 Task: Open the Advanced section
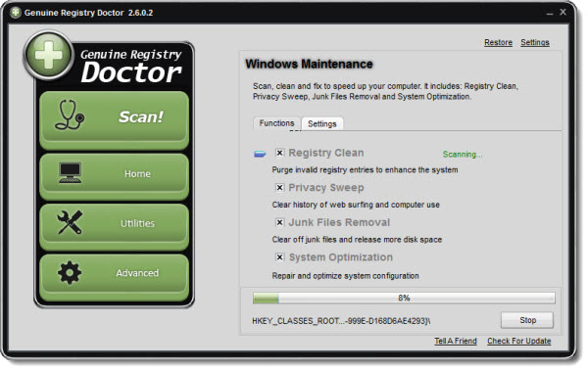[114, 277]
